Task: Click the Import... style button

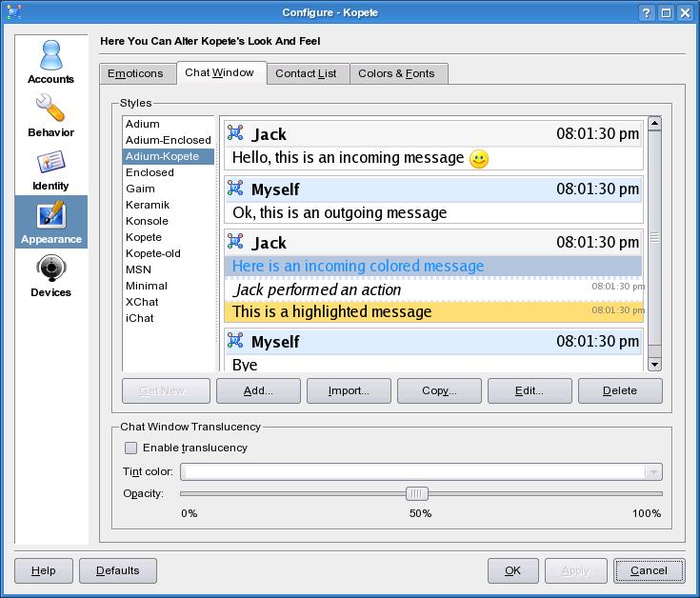Action: 349,391
